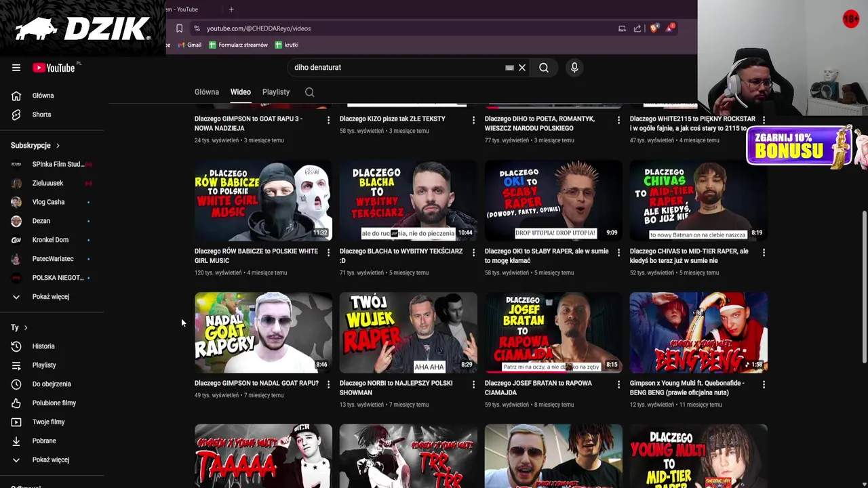Open options for CHIVAS video
Image resolution: width=868 pixels, height=488 pixels.
tap(764, 252)
